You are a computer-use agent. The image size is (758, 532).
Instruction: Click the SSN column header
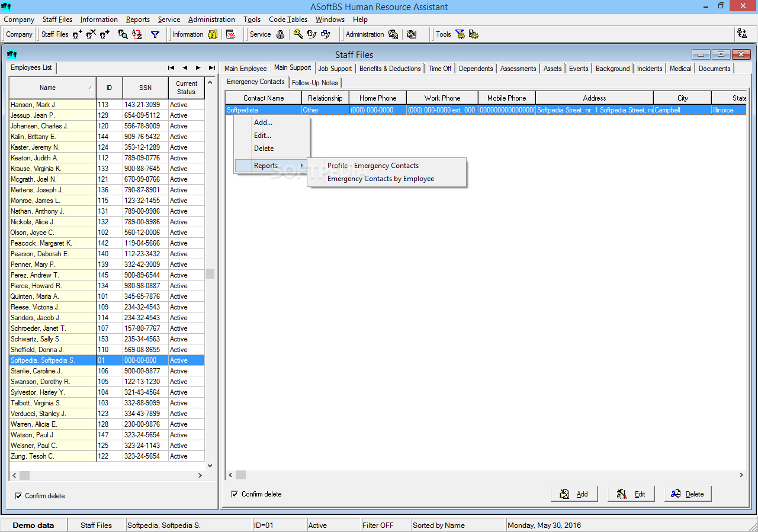click(145, 88)
